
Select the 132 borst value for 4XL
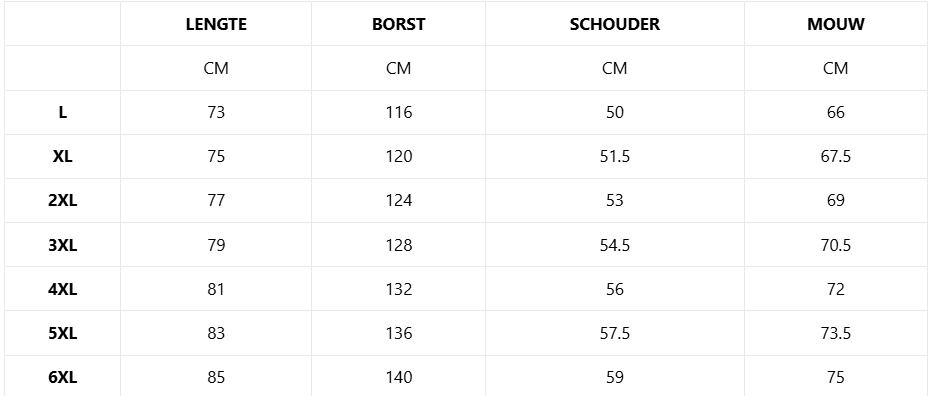tap(398, 289)
